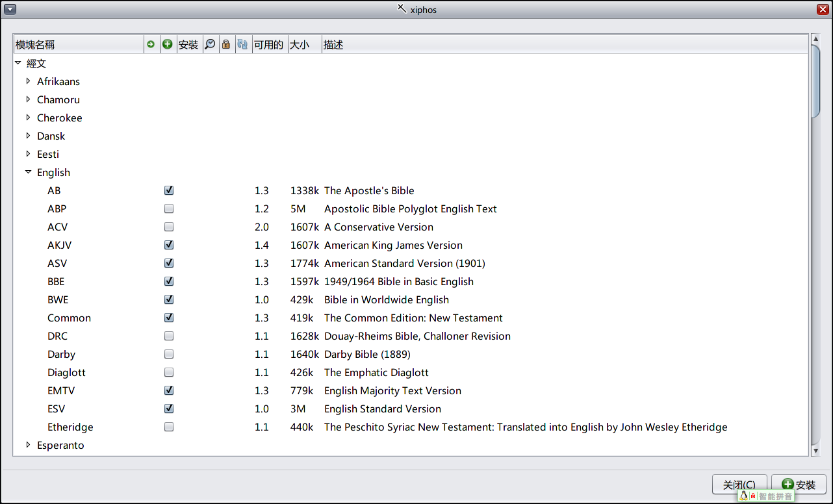Viewport: 833px width, 504px height.
Task: Click the 安裝 column header
Action: click(x=188, y=44)
